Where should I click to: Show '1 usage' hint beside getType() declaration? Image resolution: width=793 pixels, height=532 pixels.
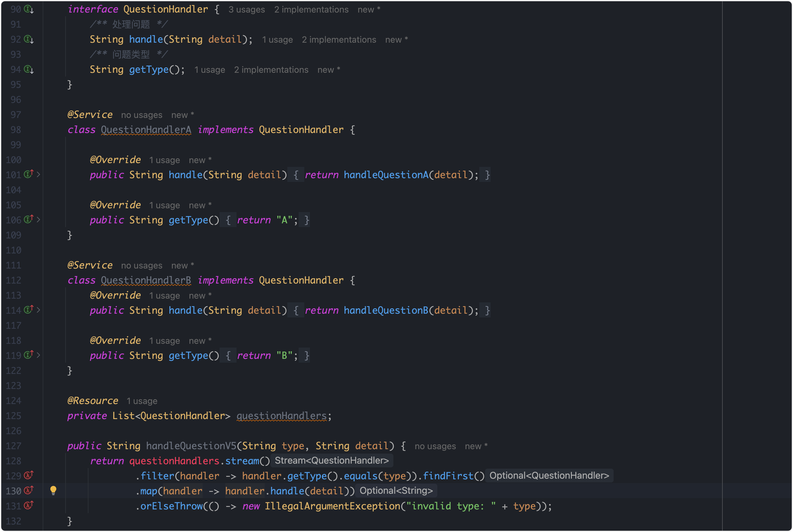[209, 70]
